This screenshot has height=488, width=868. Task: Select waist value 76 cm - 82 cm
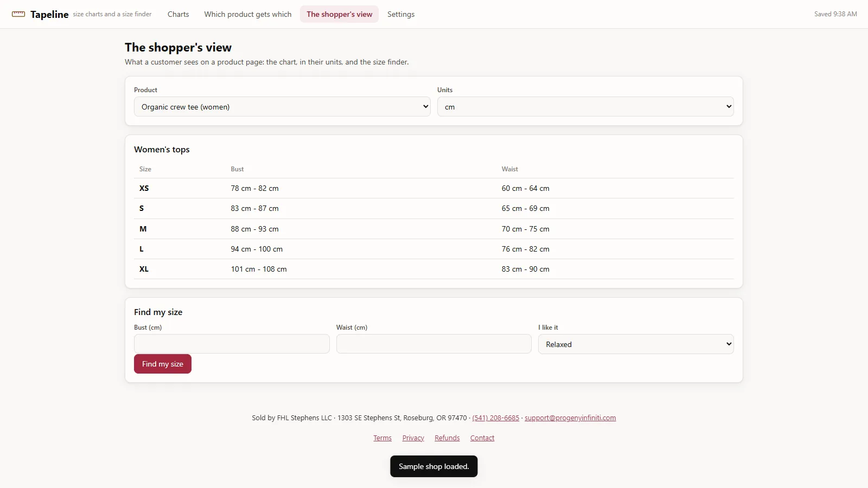(525, 249)
